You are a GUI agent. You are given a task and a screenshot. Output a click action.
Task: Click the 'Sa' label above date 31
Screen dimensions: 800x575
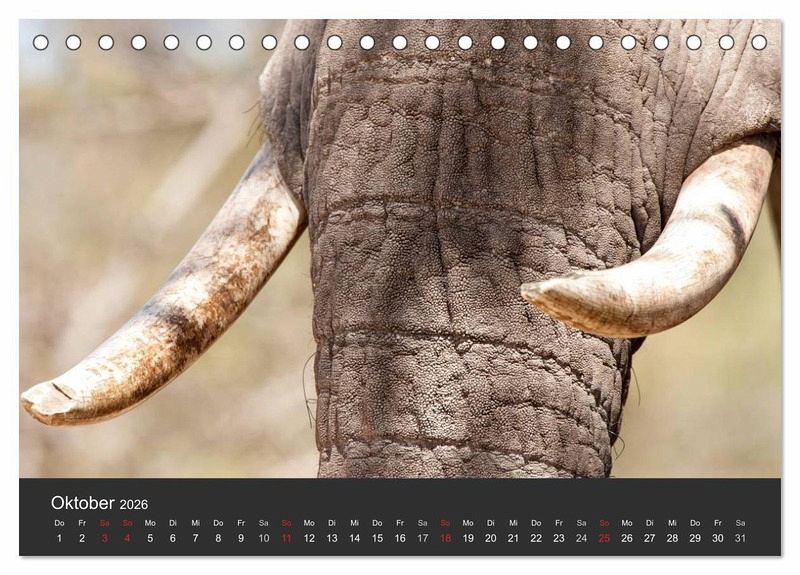(740, 522)
